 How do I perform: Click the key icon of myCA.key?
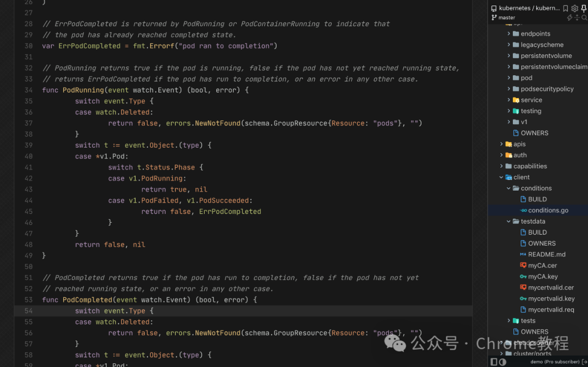click(x=523, y=277)
